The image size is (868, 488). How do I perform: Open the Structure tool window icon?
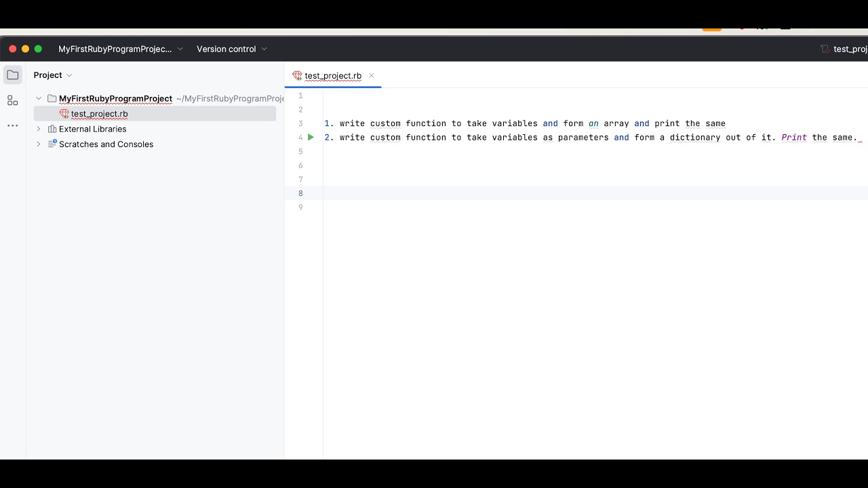click(13, 100)
